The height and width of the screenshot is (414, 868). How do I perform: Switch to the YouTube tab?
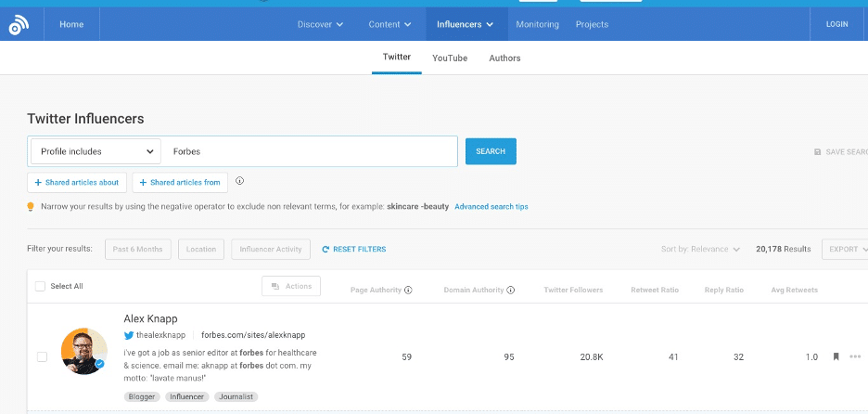[450, 58]
